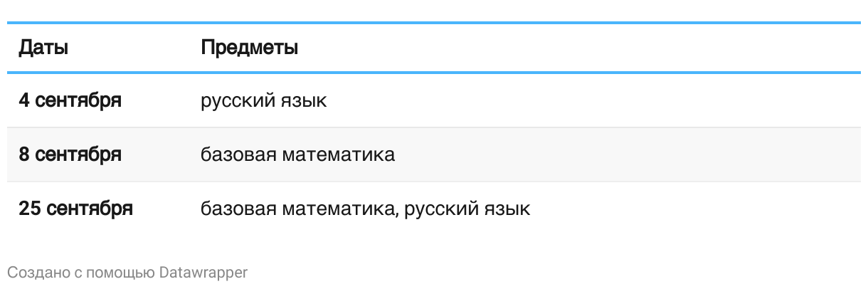Click the Даты column header

[43, 48]
